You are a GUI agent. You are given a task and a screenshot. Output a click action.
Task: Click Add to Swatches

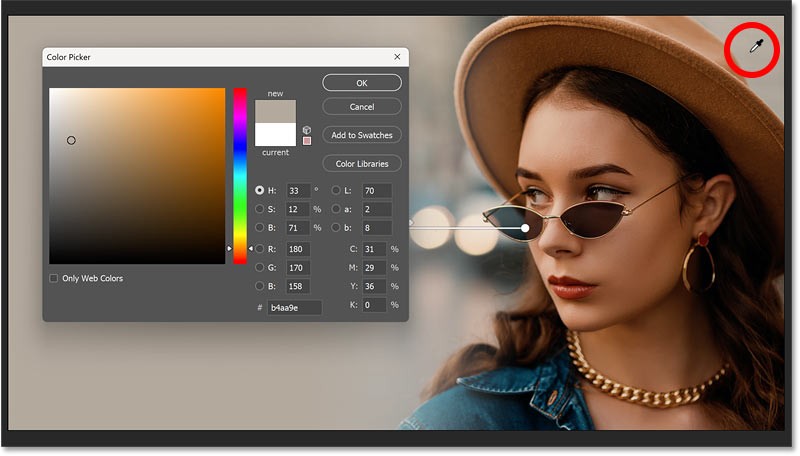click(x=362, y=135)
